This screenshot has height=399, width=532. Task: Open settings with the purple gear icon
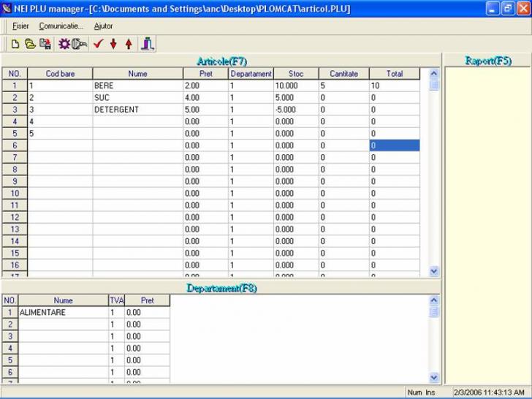click(x=64, y=44)
